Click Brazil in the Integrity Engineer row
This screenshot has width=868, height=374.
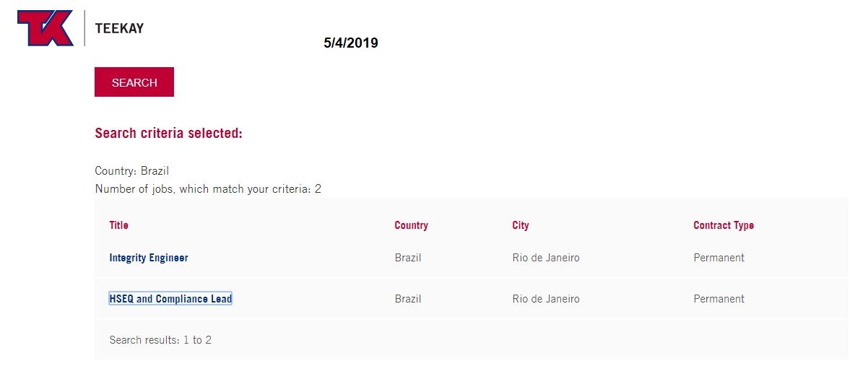(408, 258)
